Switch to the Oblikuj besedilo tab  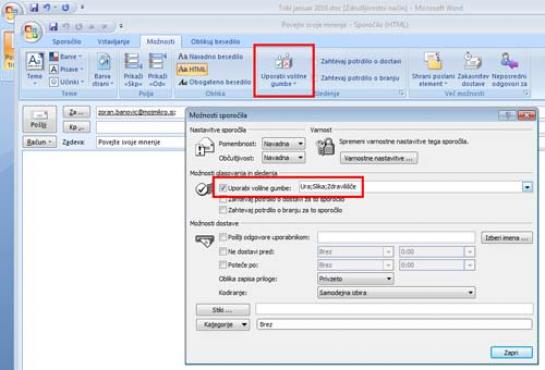click(215, 42)
